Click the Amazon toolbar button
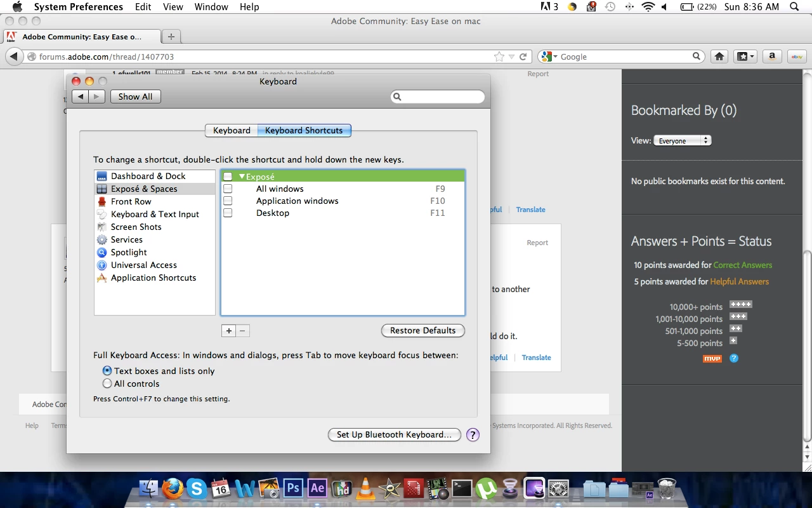The width and height of the screenshot is (812, 508). (771, 57)
